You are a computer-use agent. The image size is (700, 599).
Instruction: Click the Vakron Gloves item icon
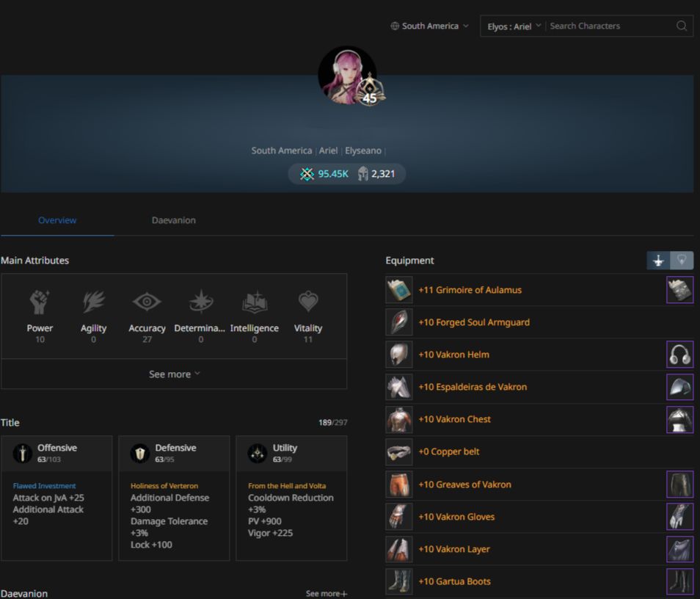[399, 517]
